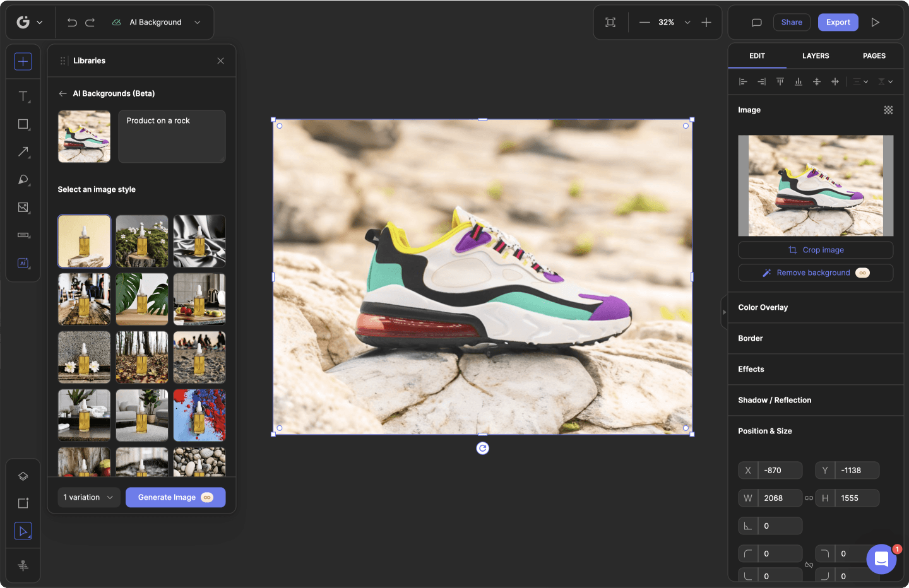Click the Add element plus tool

coord(23,61)
